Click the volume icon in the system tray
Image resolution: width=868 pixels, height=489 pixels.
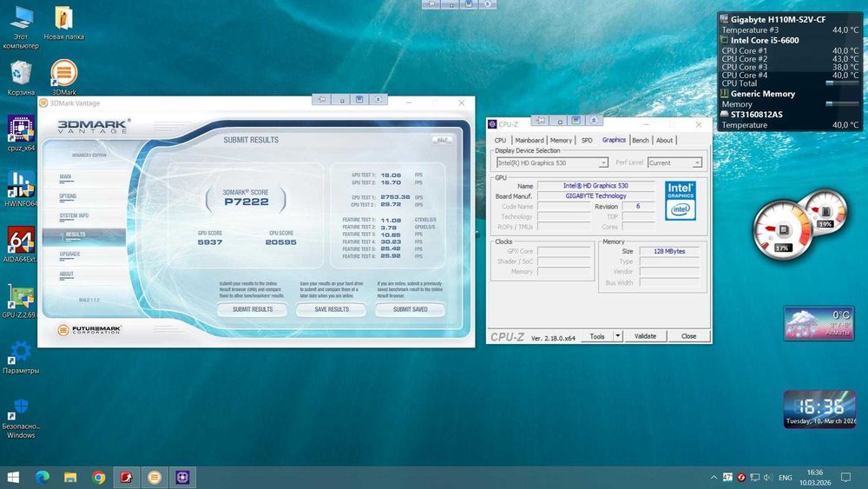[x=768, y=478]
